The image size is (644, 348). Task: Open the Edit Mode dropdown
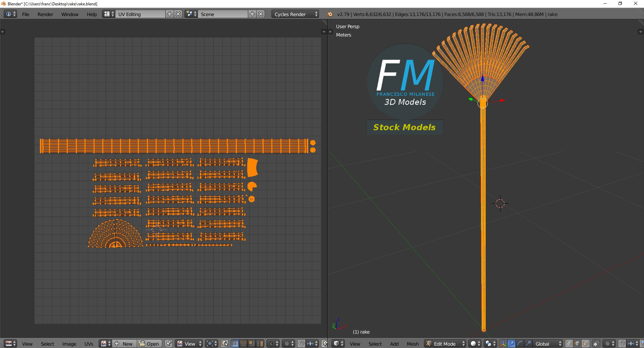coord(444,344)
